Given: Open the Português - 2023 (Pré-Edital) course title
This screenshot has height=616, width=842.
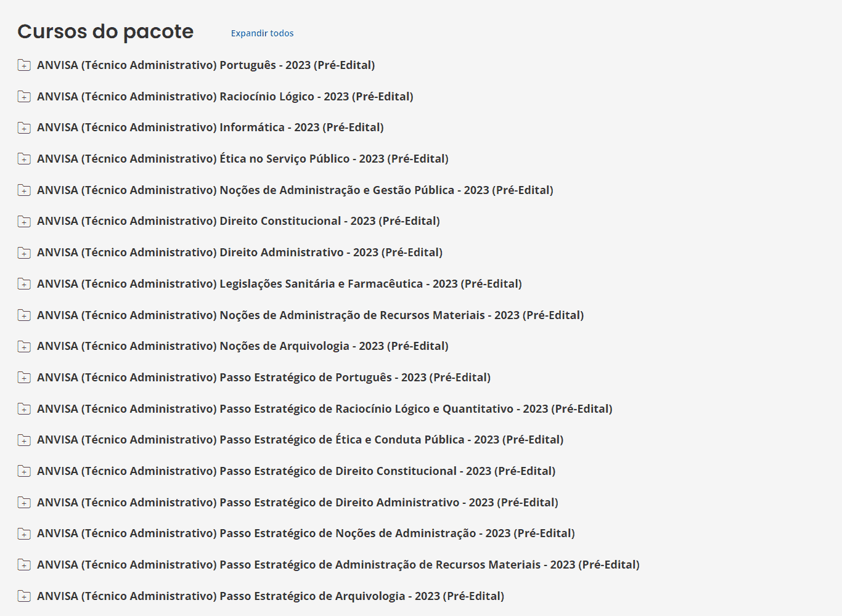Looking at the screenshot, I should pyautogui.click(x=206, y=65).
